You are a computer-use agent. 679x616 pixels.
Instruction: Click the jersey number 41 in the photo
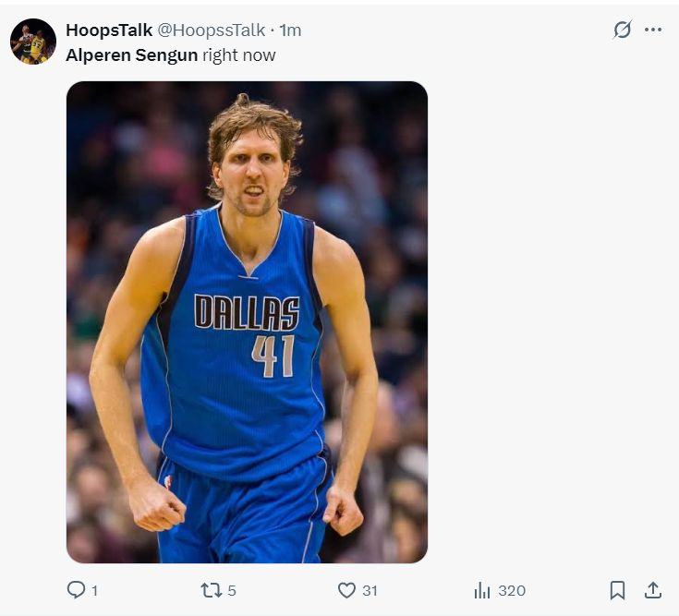coord(273,356)
